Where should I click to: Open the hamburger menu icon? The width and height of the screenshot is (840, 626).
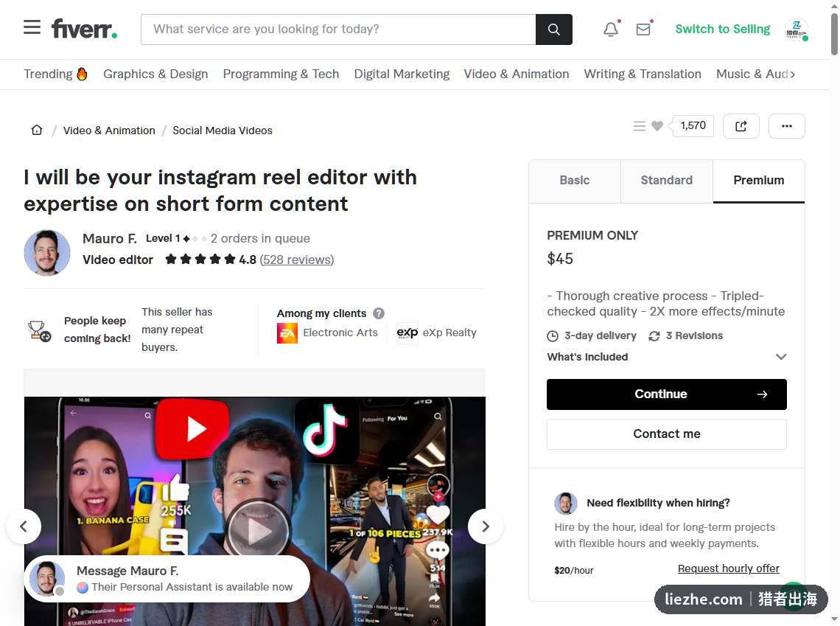32,27
